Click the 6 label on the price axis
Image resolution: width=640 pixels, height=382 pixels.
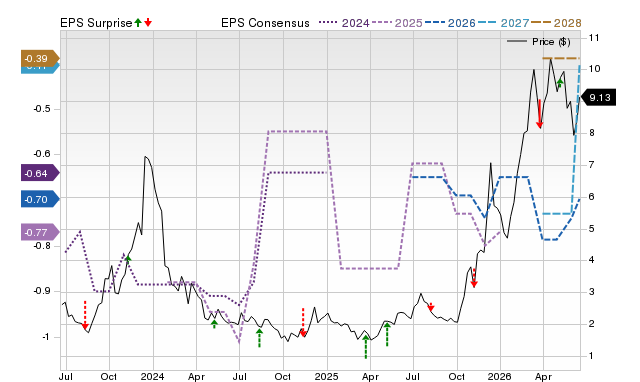[591, 196]
